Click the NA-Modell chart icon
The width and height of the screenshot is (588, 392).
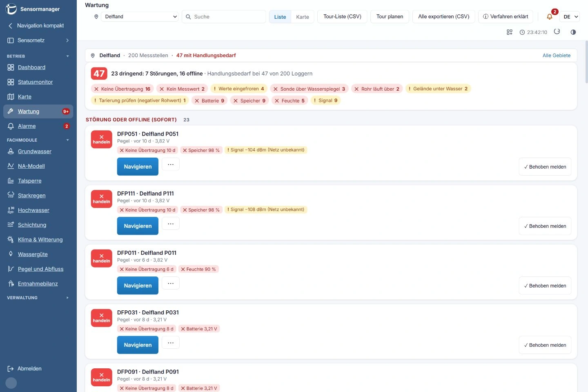point(11,166)
